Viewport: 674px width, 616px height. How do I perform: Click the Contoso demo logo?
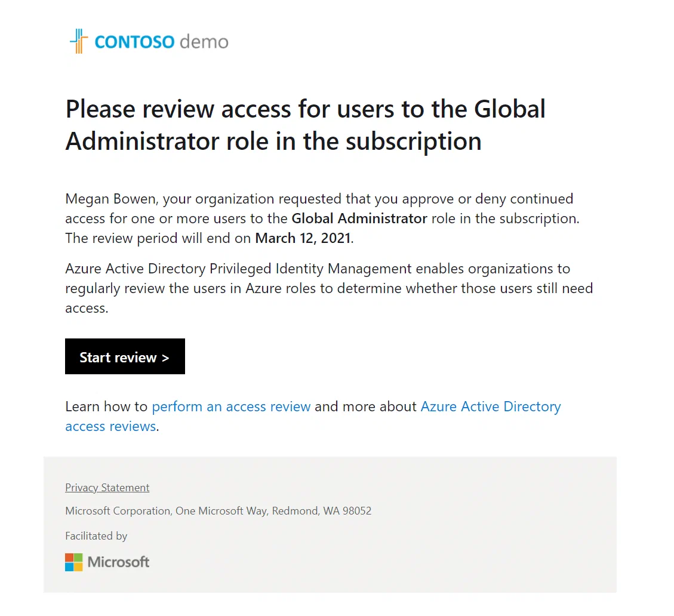click(x=149, y=42)
